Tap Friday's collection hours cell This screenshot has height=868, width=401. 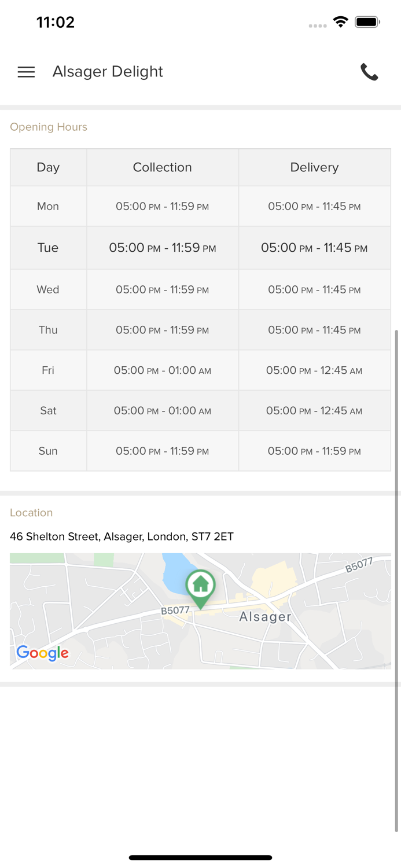[162, 370]
